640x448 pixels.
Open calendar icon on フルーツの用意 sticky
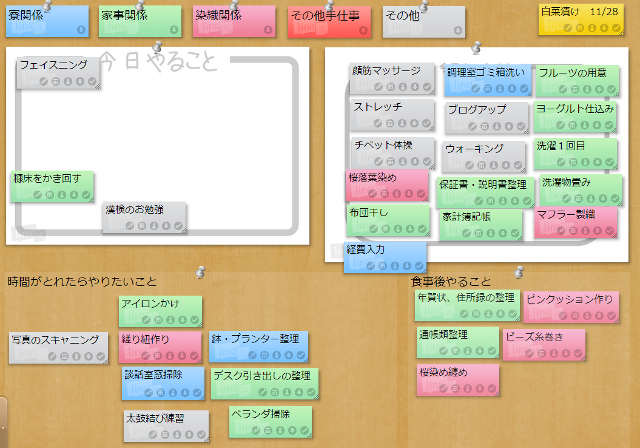pyautogui.click(x=575, y=89)
